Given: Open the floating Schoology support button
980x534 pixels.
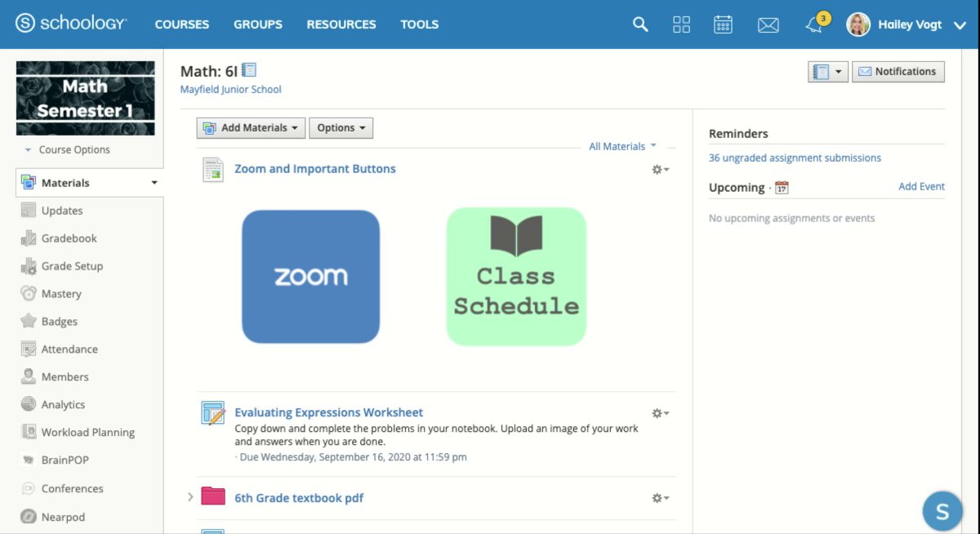Looking at the screenshot, I should 942,512.
